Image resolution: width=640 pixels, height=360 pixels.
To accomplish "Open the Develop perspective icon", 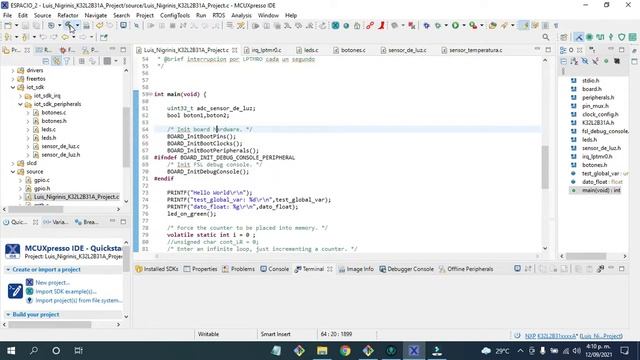I will pos(579,37).
